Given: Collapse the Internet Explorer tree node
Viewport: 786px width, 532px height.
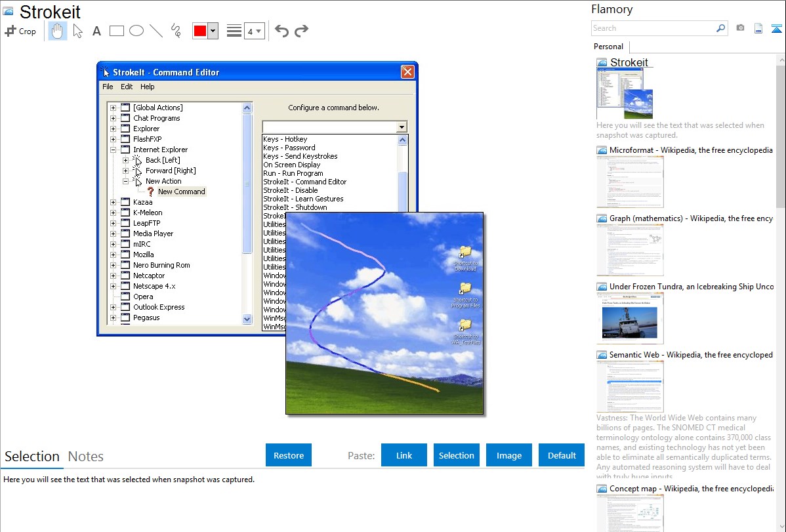Looking at the screenshot, I should tap(114, 150).
